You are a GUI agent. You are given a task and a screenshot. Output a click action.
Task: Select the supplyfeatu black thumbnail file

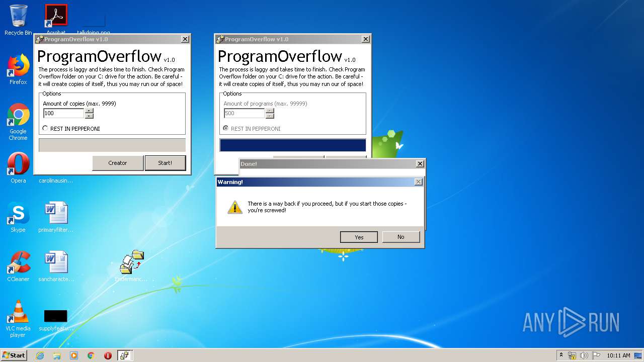pyautogui.click(x=56, y=320)
